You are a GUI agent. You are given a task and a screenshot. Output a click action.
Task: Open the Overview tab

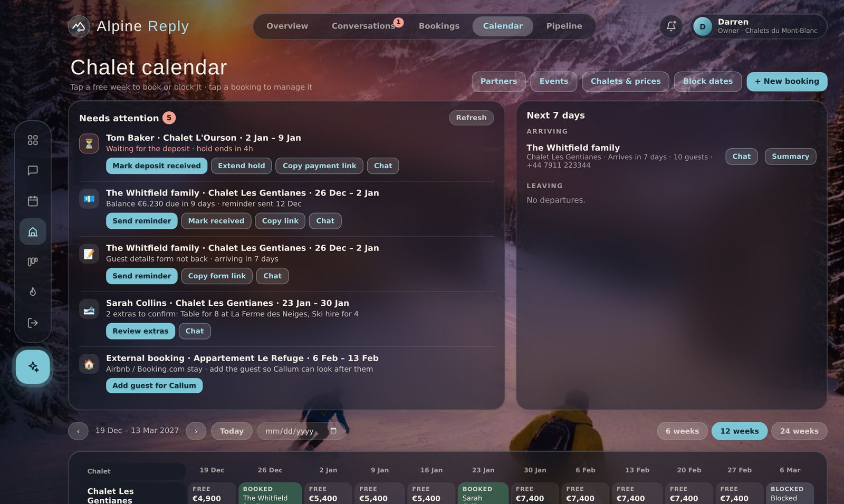point(287,26)
